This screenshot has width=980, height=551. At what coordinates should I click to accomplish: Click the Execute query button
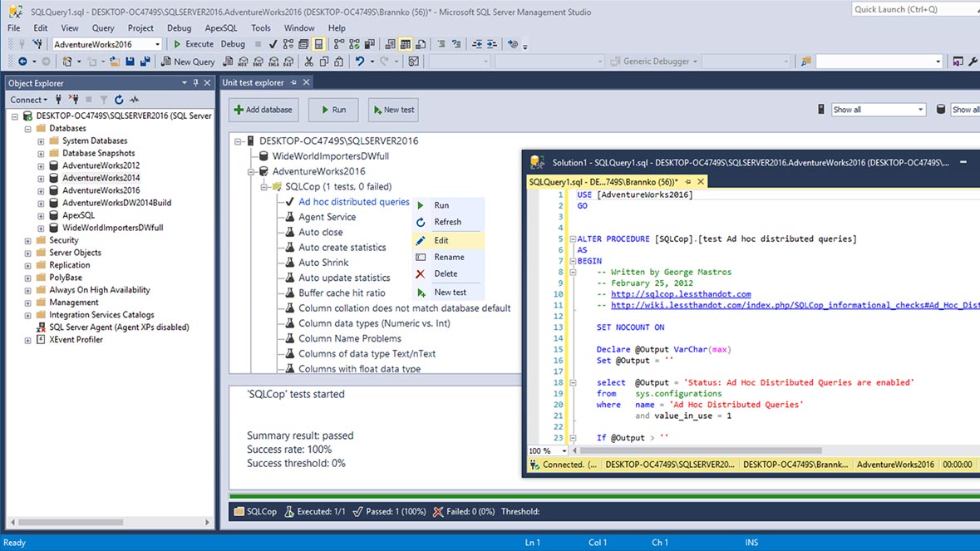(x=193, y=44)
